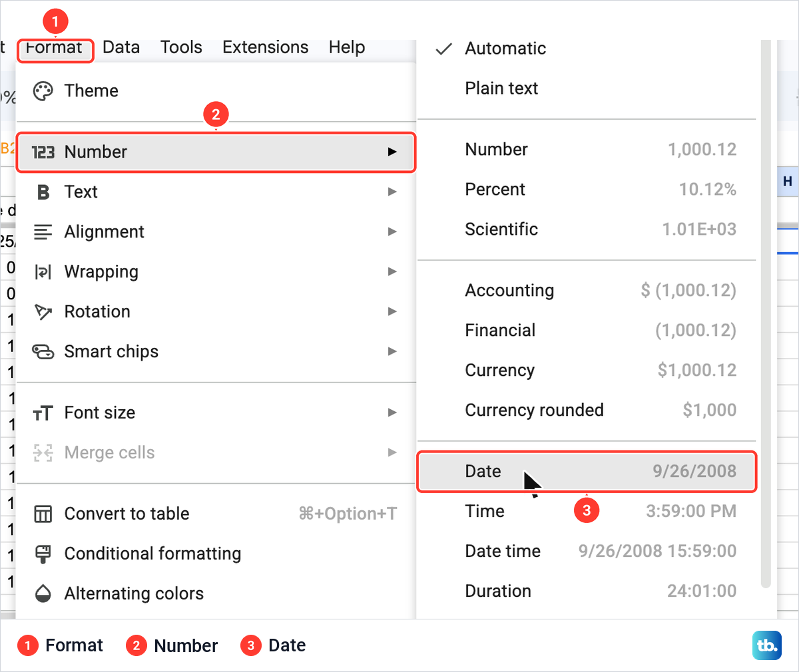The width and height of the screenshot is (799, 672).
Task: Click the ⌘+Option+T shortcut text
Action: 348,514
